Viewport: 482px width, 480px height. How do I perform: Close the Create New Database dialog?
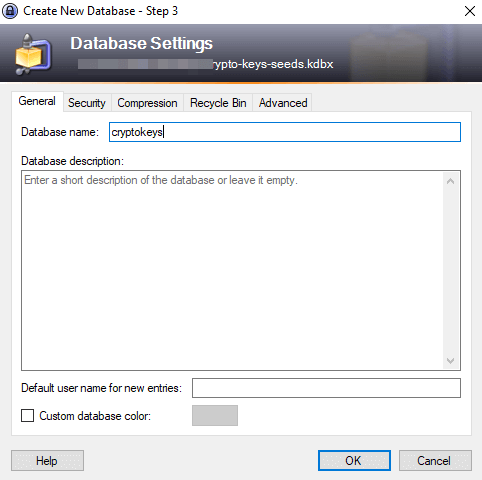pyautogui.click(x=470, y=11)
